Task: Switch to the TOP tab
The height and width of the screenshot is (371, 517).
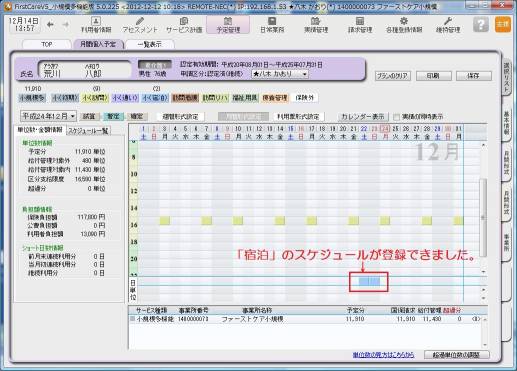Action: click(x=47, y=44)
